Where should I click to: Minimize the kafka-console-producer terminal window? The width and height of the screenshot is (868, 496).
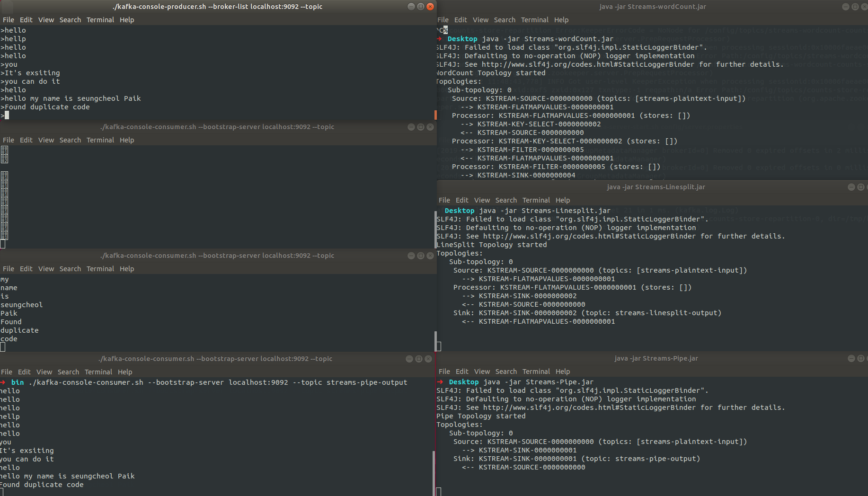[x=411, y=7]
